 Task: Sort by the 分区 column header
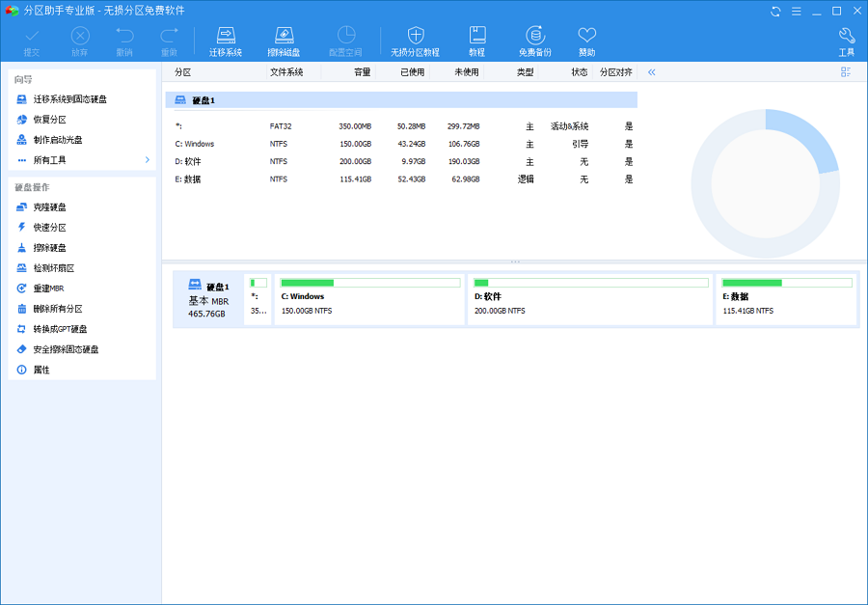(182, 72)
